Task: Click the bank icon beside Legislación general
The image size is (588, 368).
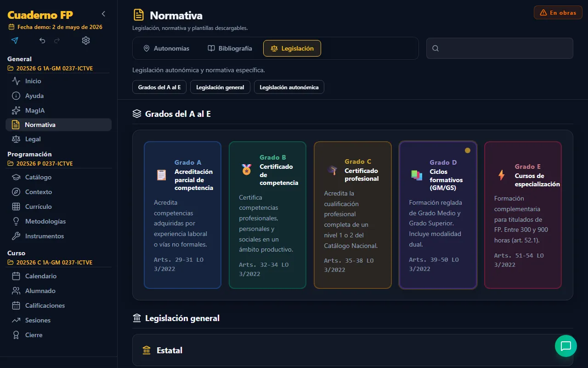Action: [x=137, y=318]
